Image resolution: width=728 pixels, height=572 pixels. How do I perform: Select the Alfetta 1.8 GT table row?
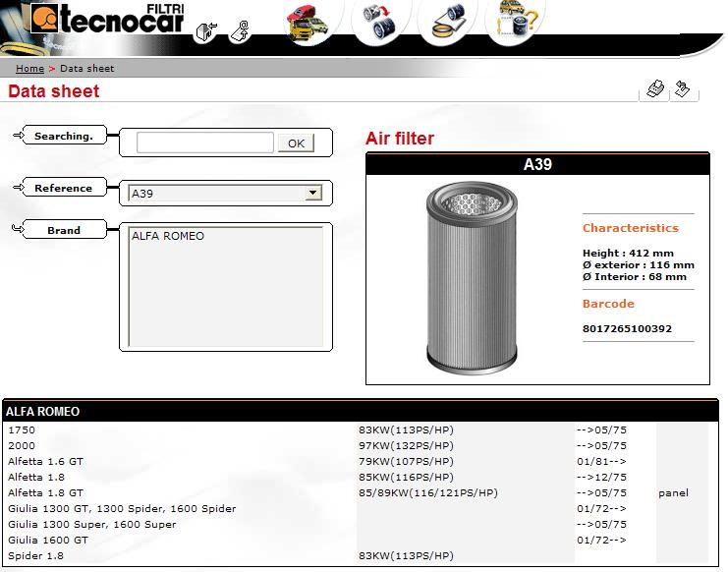(46, 493)
